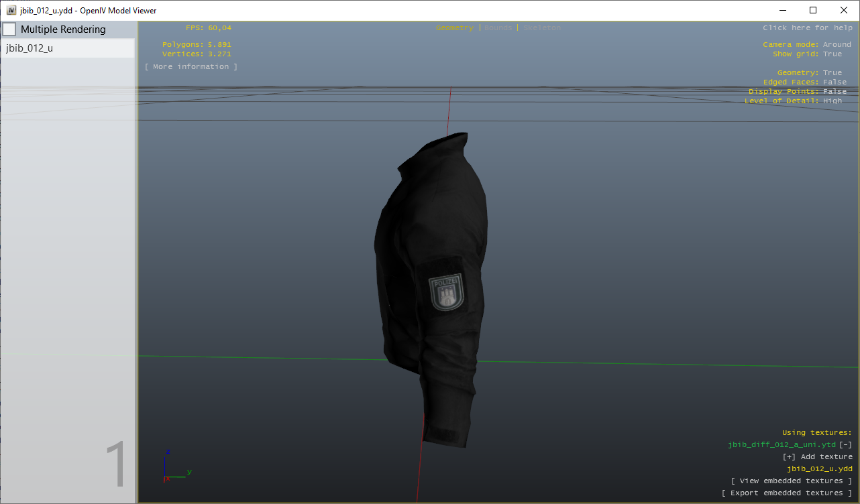The width and height of the screenshot is (860, 504).
Task: Switch to the Geometry tab
Action: tap(454, 28)
